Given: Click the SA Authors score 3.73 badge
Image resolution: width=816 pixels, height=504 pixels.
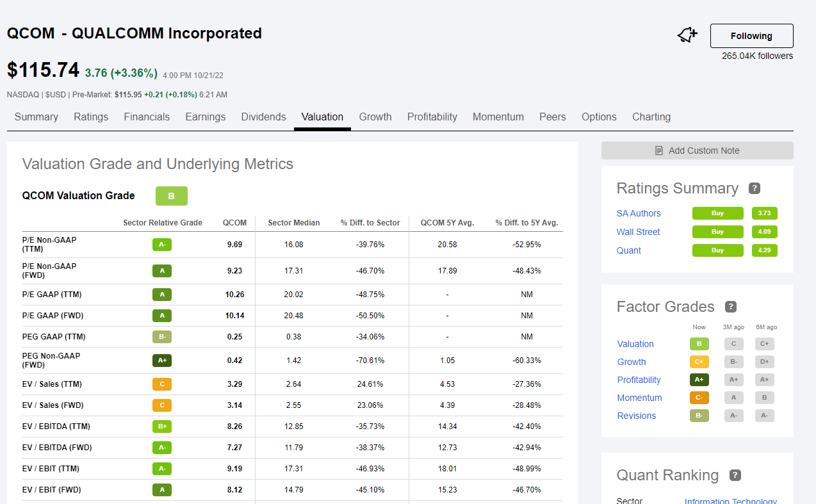Looking at the screenshot, I should tap(764, 213).
